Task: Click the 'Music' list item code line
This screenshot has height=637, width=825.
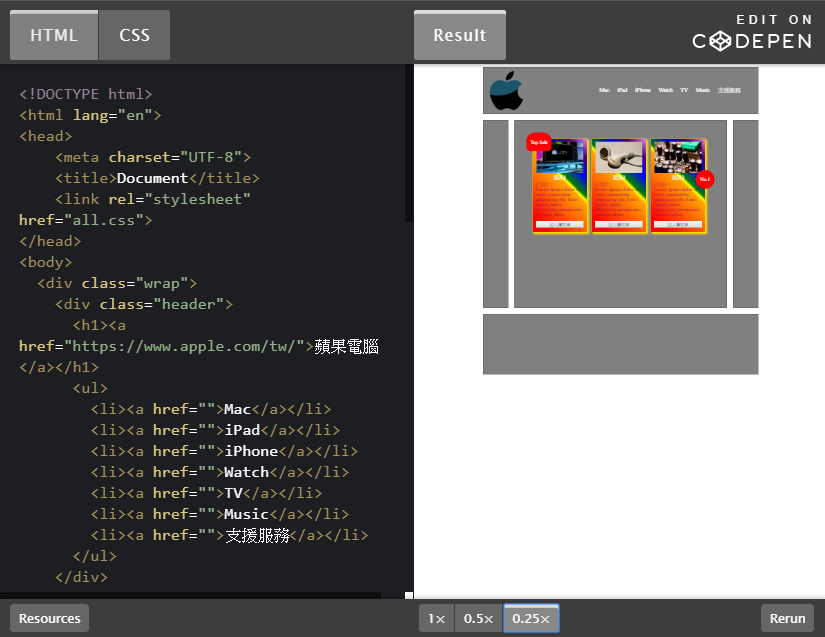Action: click(x=220, y=514)
